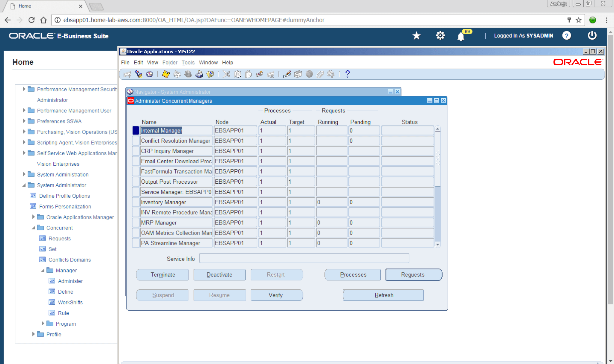
Task: Click the Find flashlight toolbar icon
Action: point(139,74)
